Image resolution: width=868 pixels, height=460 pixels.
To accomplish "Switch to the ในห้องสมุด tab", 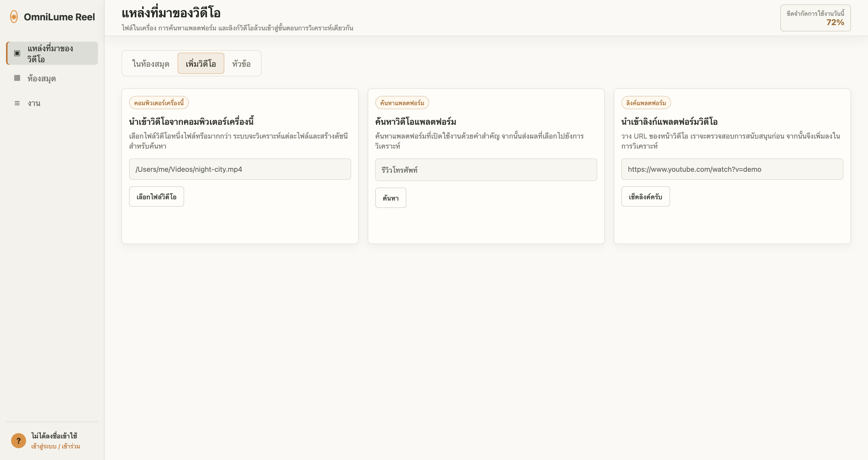I will (x=151, y=63).
